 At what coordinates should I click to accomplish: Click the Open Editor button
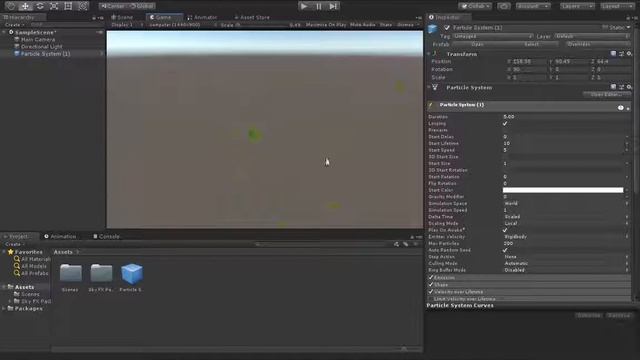point(606,95)
